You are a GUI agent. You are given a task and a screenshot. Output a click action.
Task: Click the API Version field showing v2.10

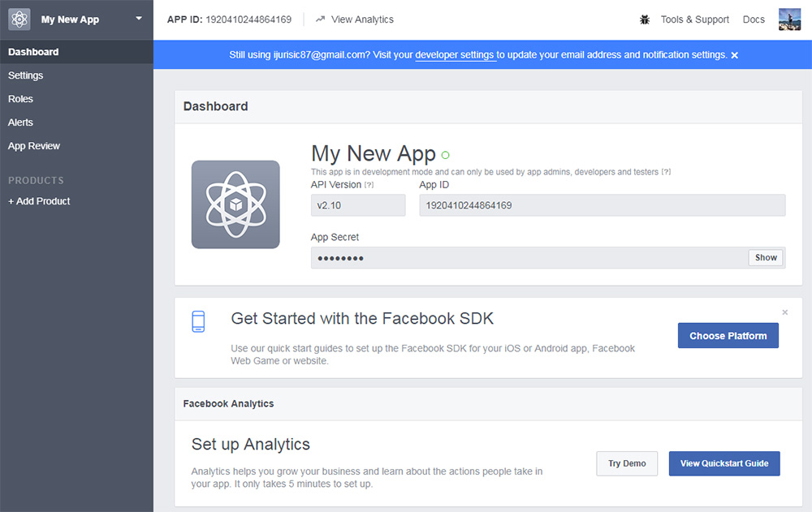coord(358,205)
